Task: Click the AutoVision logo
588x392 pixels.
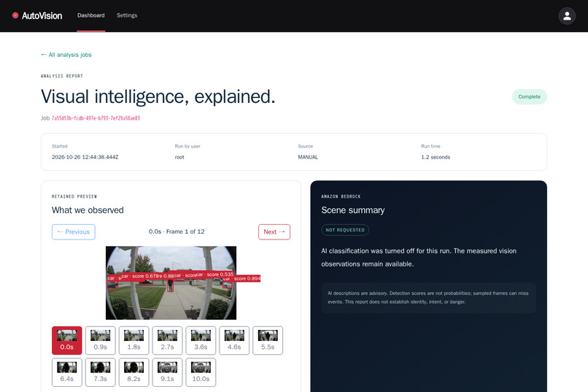Action: pos(37,16)
